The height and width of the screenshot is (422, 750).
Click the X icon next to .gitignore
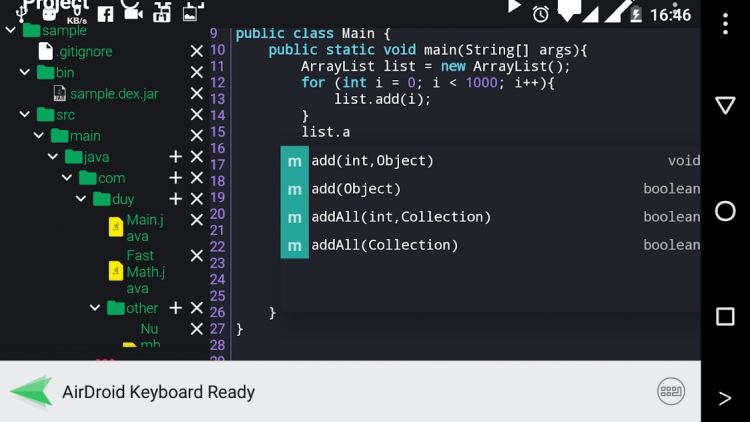(197, 51)
